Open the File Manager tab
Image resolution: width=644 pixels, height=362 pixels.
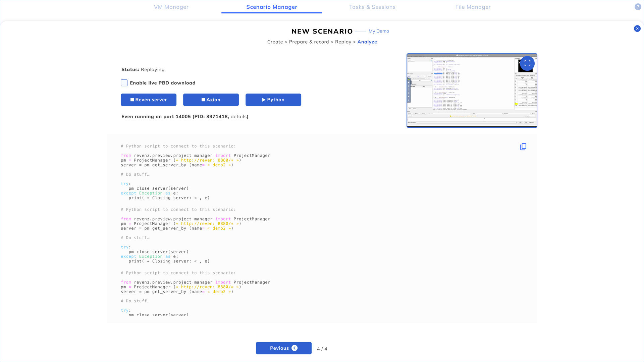coord(473,7)
